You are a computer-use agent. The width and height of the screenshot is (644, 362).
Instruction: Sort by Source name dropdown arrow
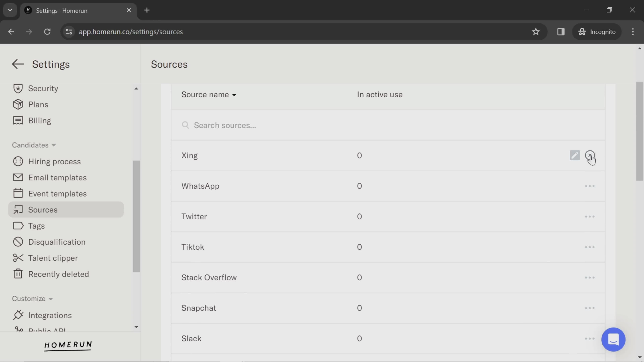pos(234,95)
